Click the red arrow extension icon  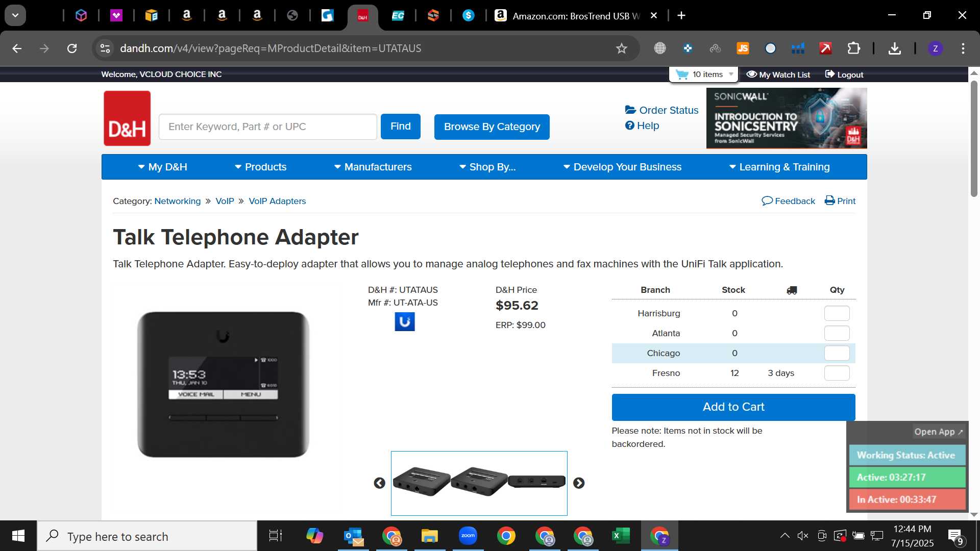click(825, 48)
